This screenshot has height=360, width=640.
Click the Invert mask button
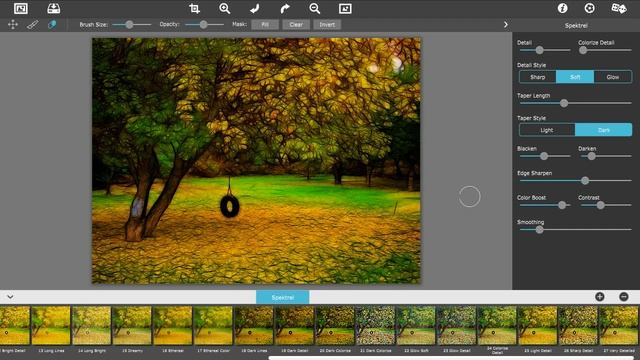point(327,24)
